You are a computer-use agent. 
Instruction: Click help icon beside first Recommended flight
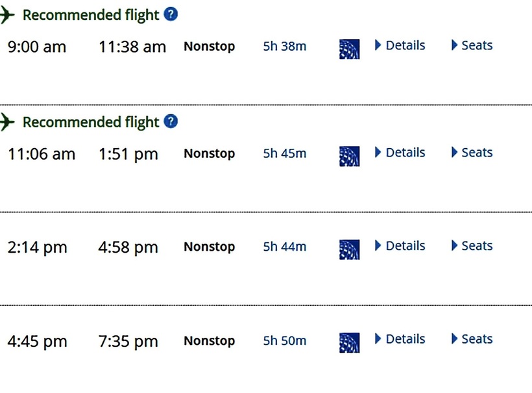pos(171,14)
